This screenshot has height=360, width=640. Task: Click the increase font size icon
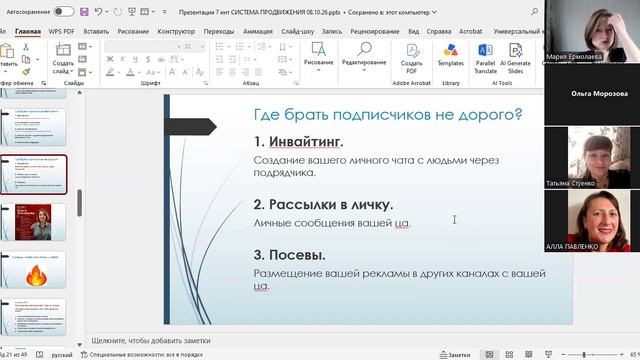172,72
